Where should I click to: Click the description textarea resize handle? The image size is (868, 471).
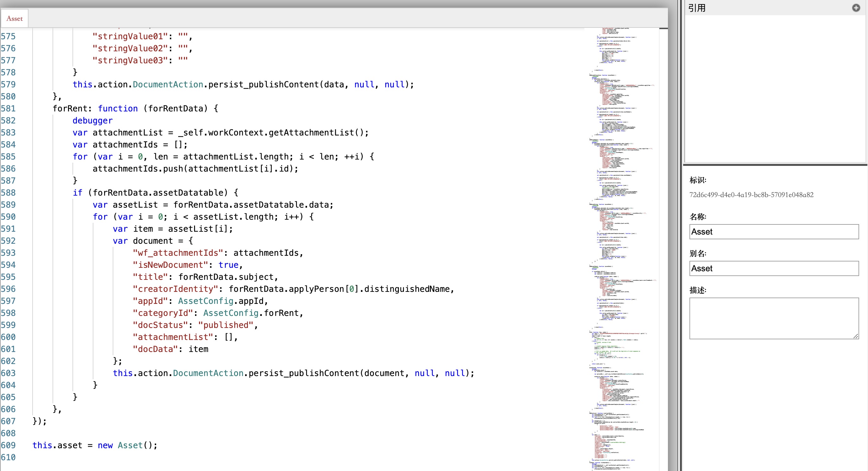coord(856,336)
